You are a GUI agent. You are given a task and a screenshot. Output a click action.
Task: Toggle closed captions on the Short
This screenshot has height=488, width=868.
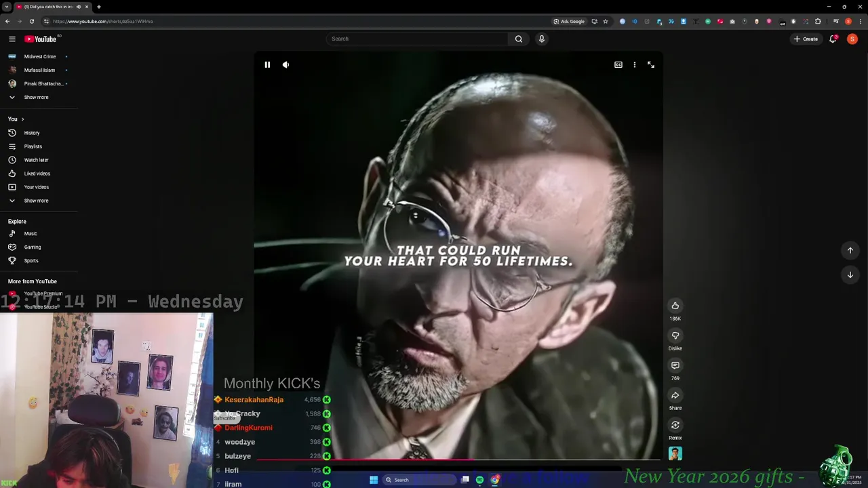point(618,64)
